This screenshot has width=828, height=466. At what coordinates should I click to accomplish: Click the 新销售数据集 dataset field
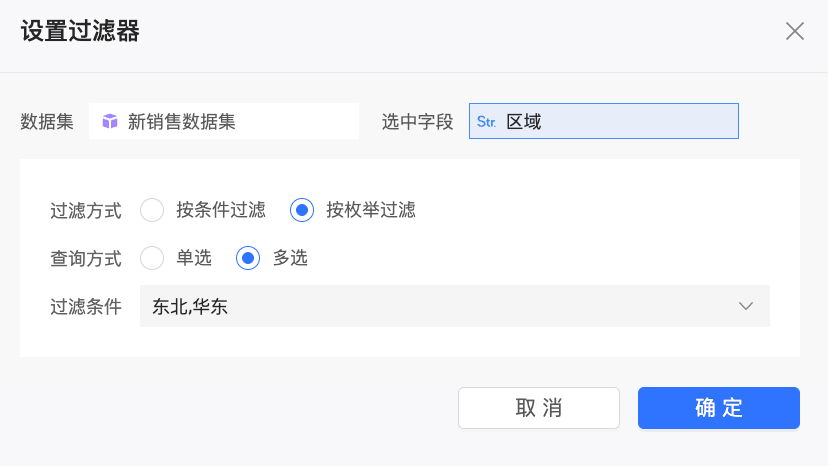pyautogui.click(x=224, y=122)
